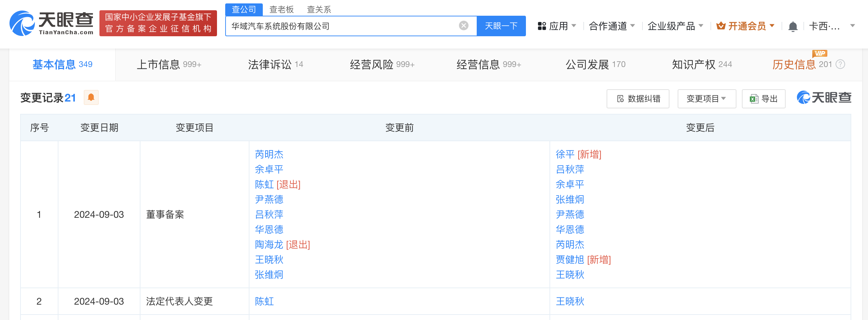The height and width of the screenshot is (320, 868).
Task: Open the help question mark beside 历史信息
Action: pyautogui.click(x=841, y=64)
